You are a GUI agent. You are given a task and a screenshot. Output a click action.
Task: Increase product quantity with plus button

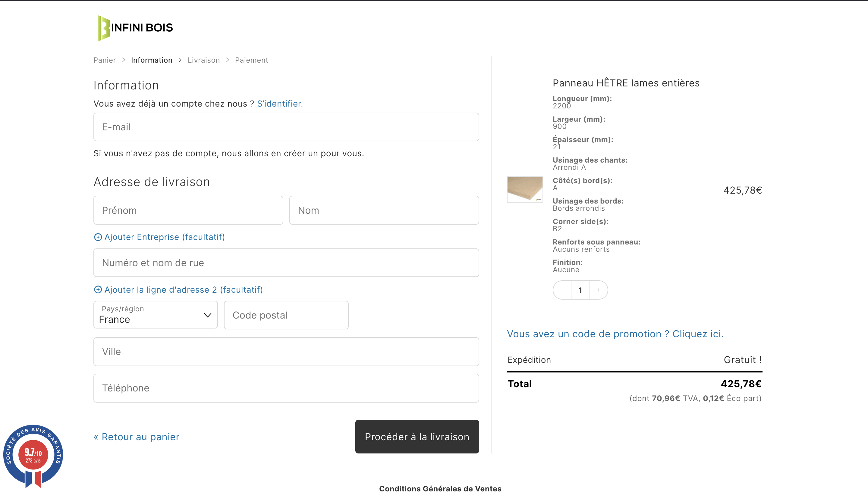click(x=599, y=290)
